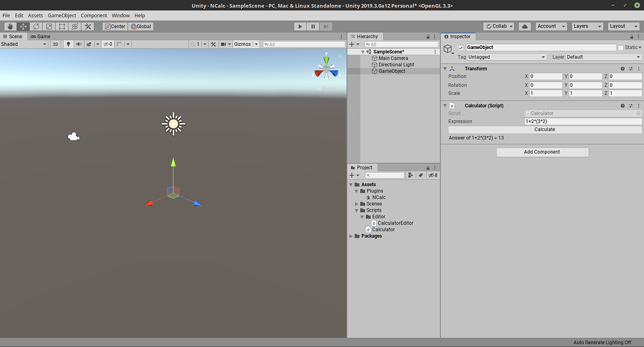The image size is (644, 347).
Task: Click the scene orientation gizmo
Action: tap(326, 69)
